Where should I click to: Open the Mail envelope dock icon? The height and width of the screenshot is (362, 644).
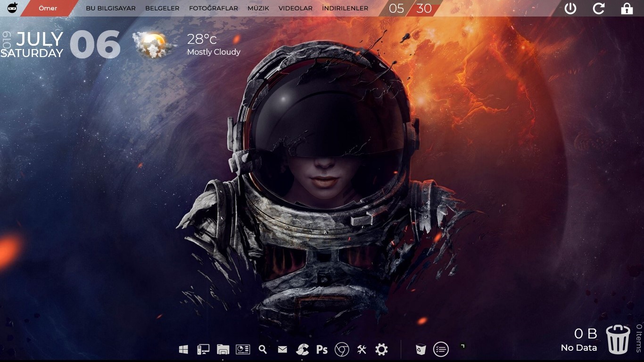(x=282, y=349)
